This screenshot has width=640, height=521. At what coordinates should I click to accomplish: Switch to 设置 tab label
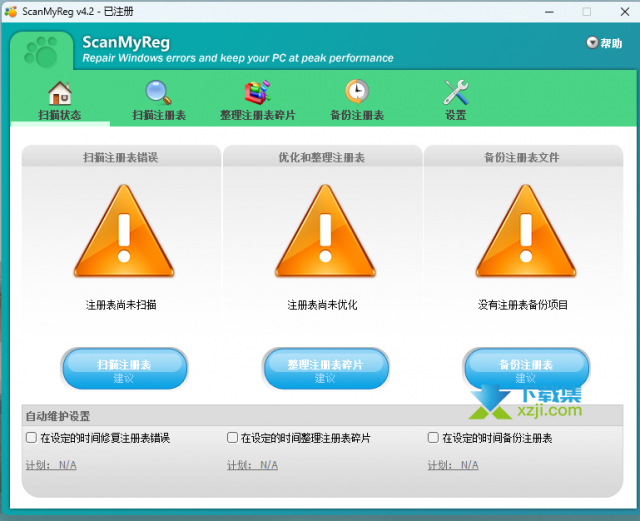pyautogui.click(x=456, y=115)
